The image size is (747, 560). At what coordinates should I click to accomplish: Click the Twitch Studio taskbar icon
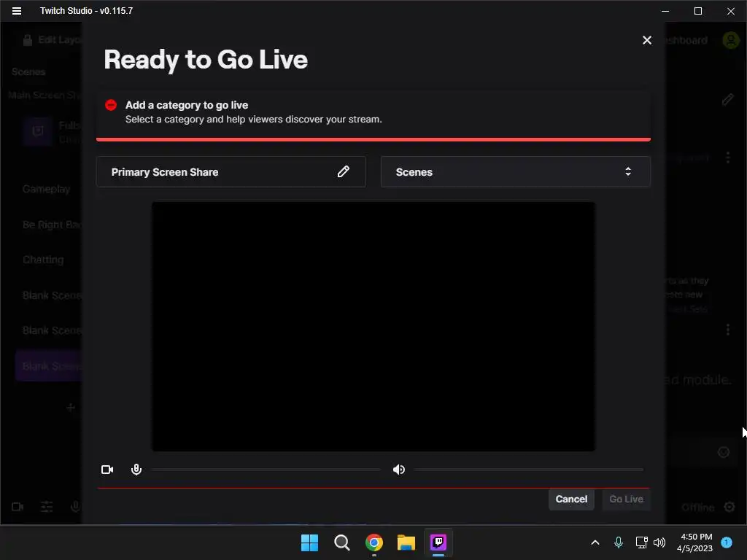pos(438,542)
